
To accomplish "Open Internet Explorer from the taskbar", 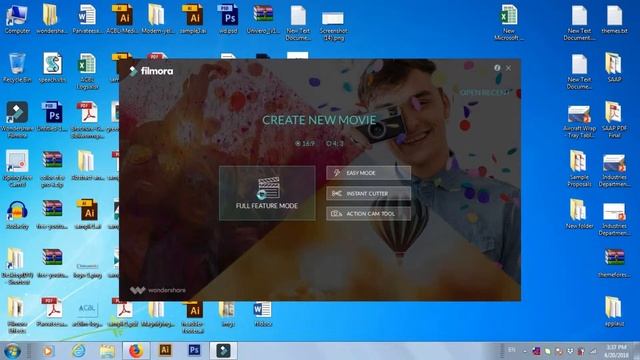I will (78, 351).
